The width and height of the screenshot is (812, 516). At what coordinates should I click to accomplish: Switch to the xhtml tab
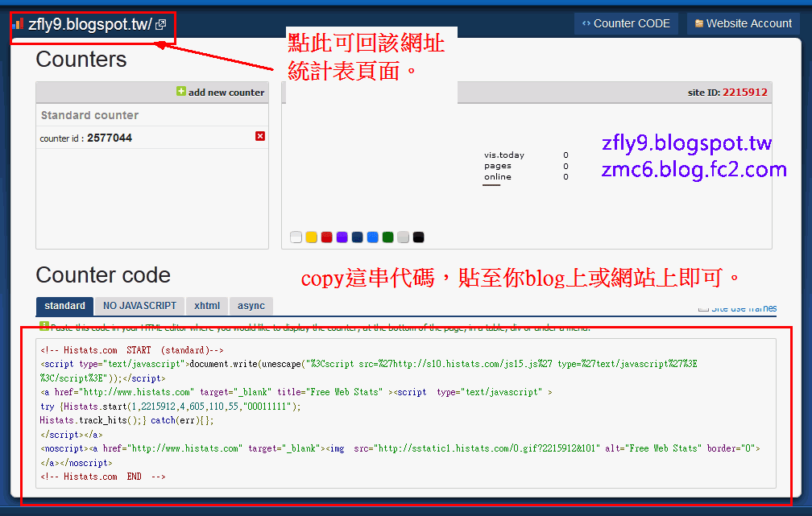point(207,306)
